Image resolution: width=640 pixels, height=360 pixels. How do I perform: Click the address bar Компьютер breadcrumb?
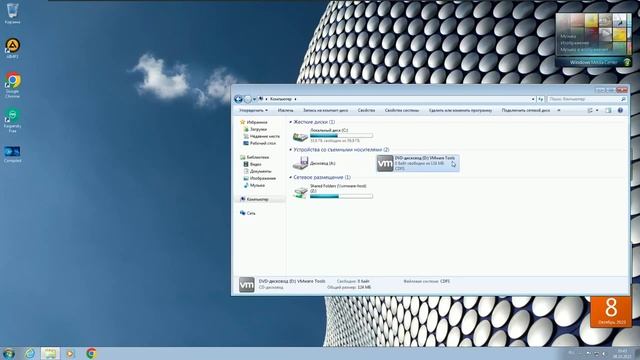coord(281,99)
